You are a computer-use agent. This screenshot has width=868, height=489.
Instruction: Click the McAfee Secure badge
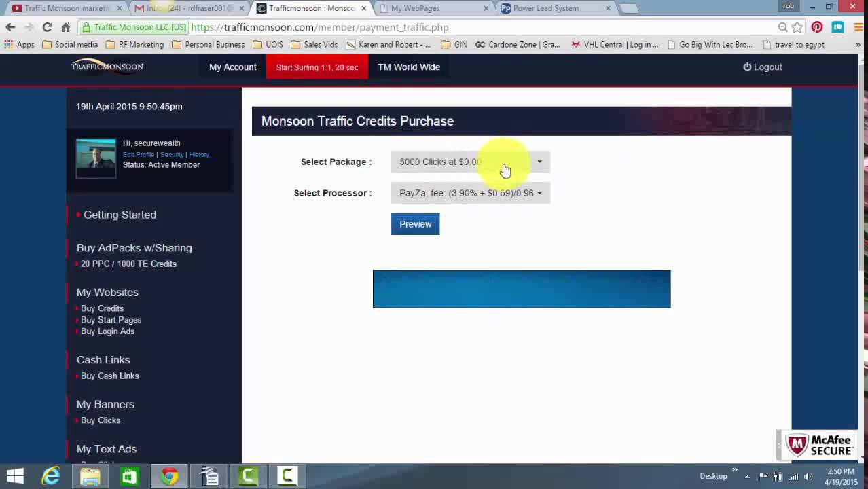pyautogui.click(x=819, y=446)
